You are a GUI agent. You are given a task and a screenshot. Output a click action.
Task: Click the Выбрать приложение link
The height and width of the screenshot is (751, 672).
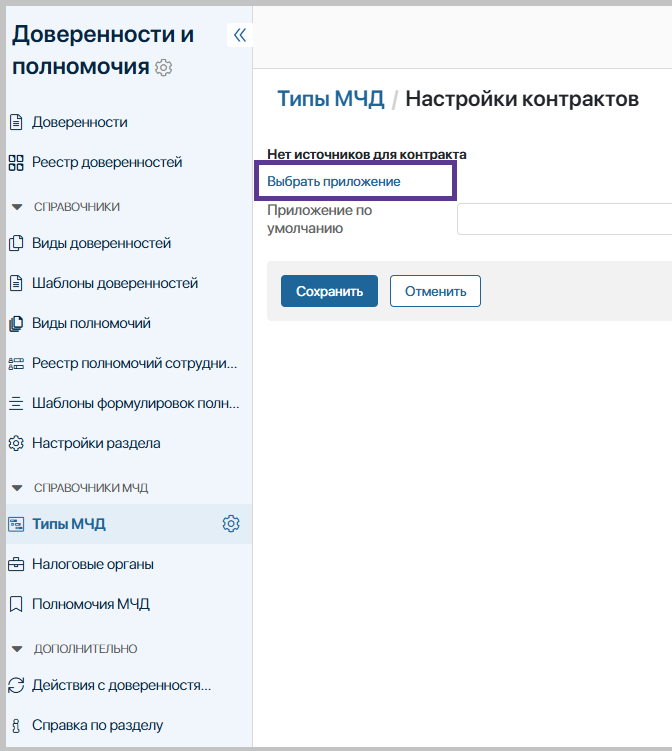point(334,182)
